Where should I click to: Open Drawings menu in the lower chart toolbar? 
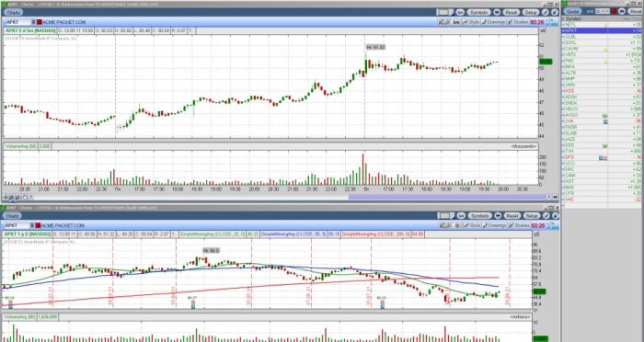(494, 225)
